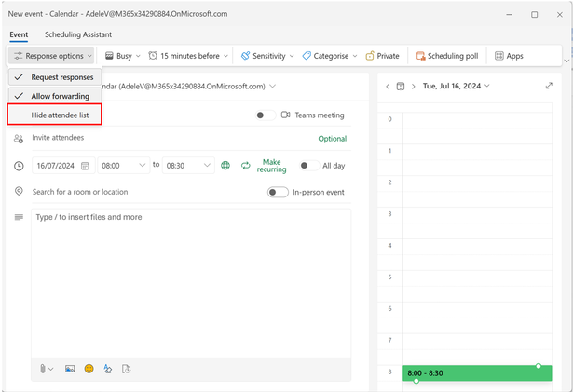
Task: Open the calendar account dropdown chevron
Action: [x=272, y=87]
